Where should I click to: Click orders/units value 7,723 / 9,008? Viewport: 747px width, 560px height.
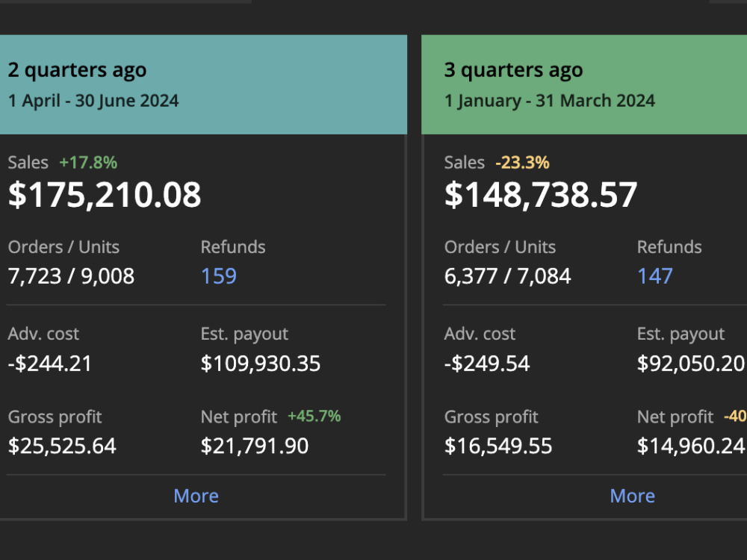tap(72, 276)
